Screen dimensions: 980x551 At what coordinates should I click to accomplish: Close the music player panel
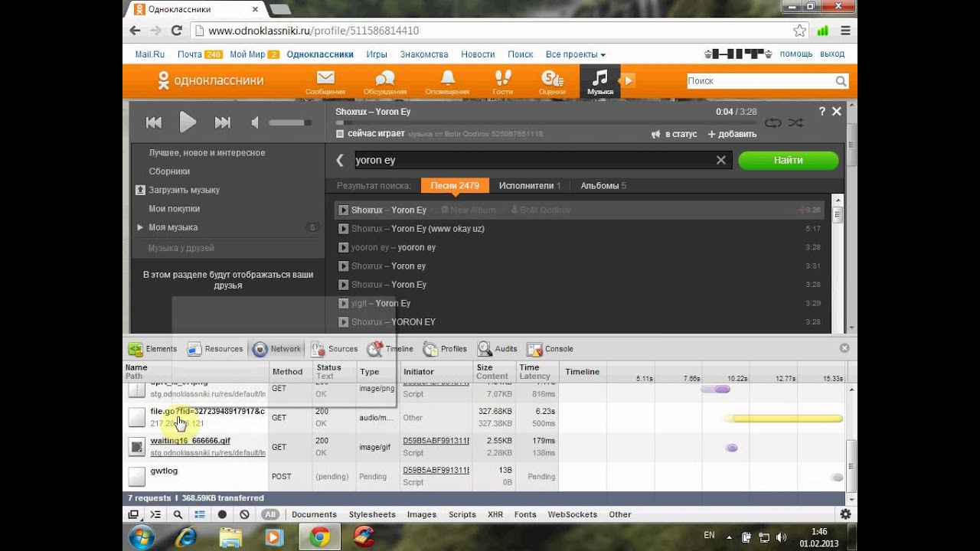[x=837, y=112]
